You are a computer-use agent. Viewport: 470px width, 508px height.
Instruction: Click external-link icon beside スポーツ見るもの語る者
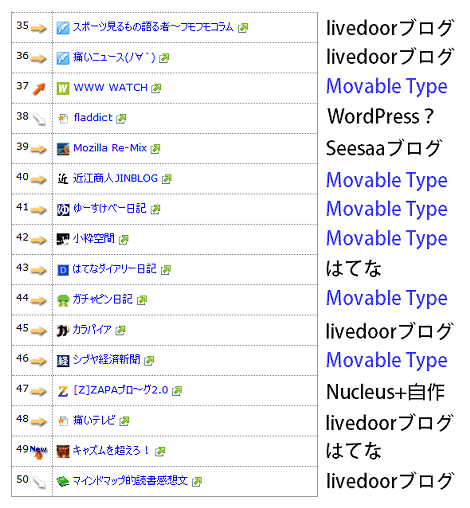(x=243, y=28)
